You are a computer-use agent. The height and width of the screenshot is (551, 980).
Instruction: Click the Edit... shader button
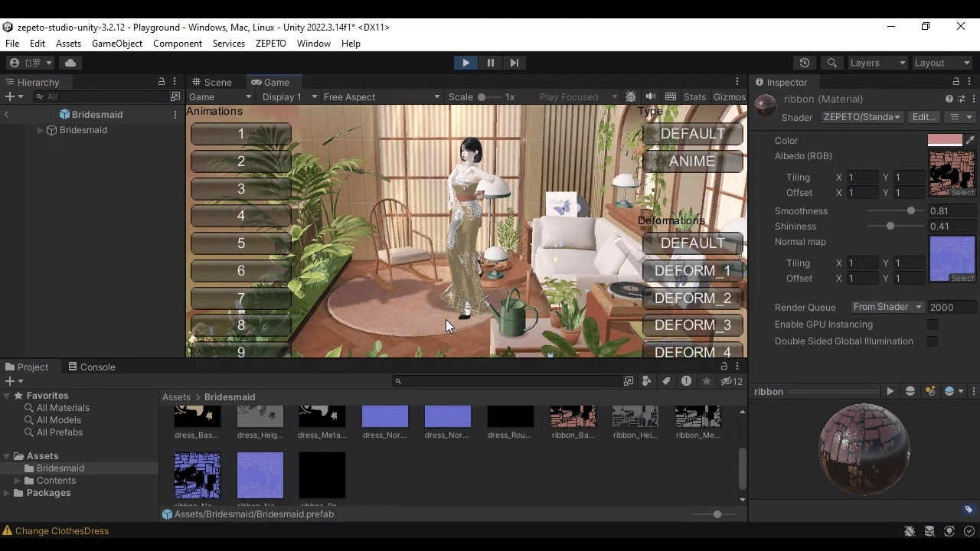point(924,117)
